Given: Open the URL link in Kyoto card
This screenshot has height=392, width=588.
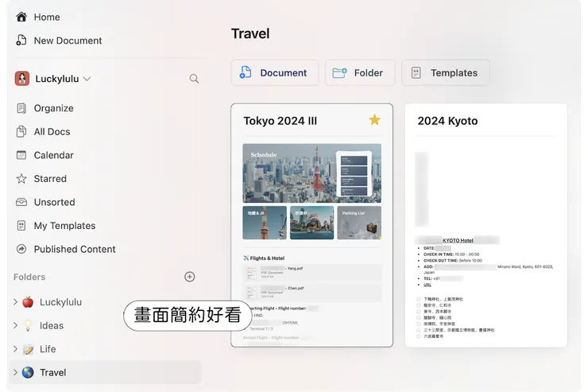Looking at the screenshot, I should [427, 285].
